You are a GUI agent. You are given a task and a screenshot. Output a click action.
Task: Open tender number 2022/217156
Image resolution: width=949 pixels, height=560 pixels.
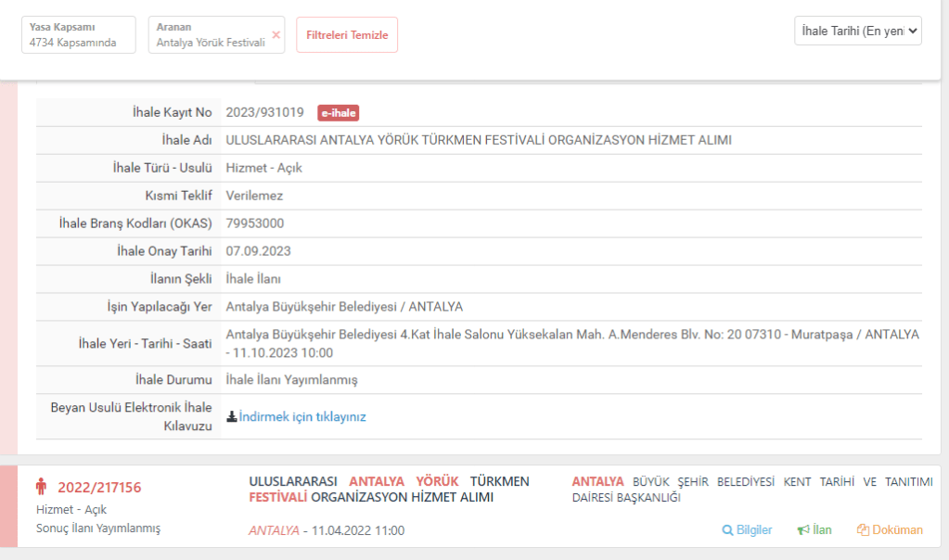click(x=99, y=488)
